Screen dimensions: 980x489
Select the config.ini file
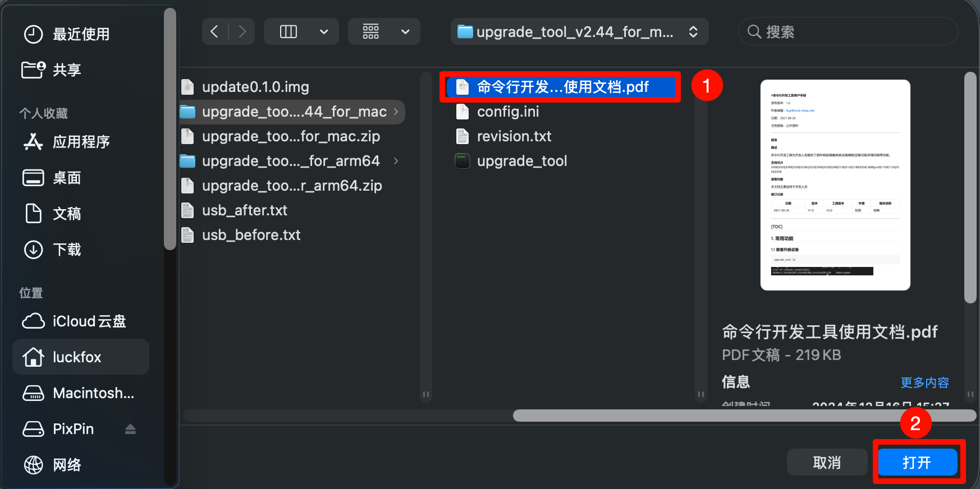tap(507, 112)
